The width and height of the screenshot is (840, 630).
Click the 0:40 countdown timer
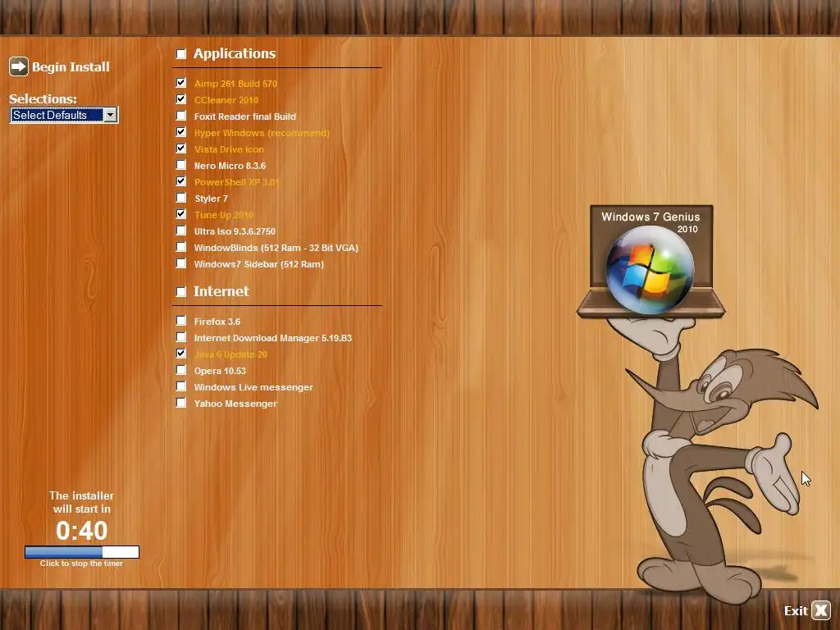[x=82, y=531]
